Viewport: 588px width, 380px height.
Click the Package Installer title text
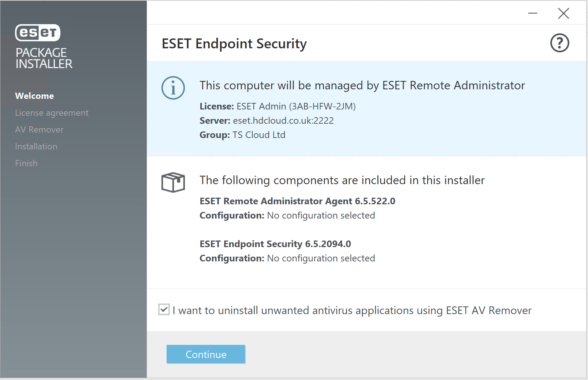pos(44,58)
